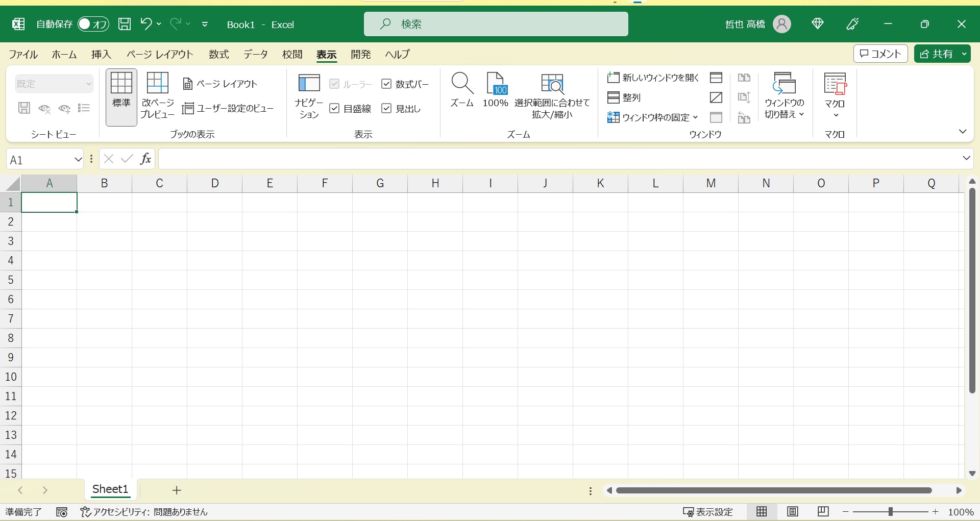
Task: Click Select All corner triangle
Action: coord(12,184)
